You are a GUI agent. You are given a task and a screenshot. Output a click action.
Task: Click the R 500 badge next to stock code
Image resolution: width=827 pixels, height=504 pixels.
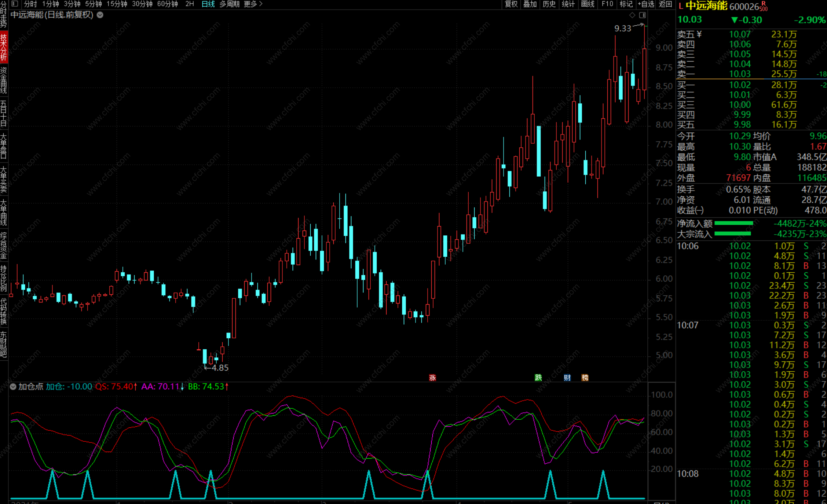(764, 6)
